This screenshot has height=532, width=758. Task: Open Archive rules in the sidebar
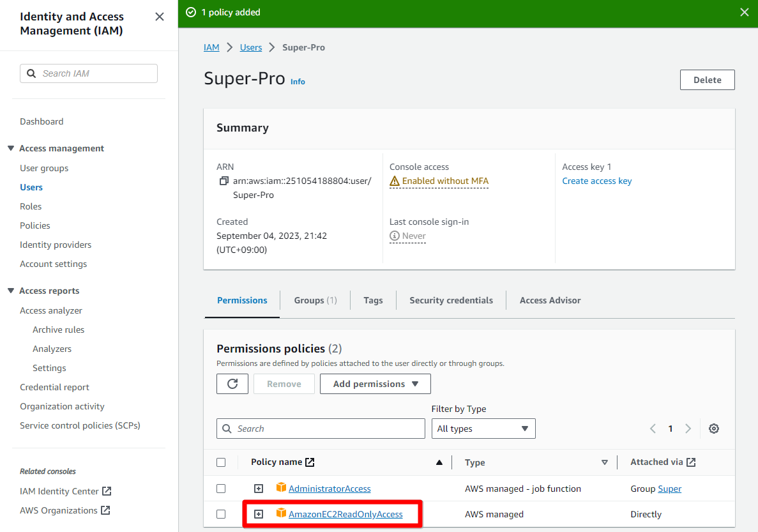click(x=59, y=330)
